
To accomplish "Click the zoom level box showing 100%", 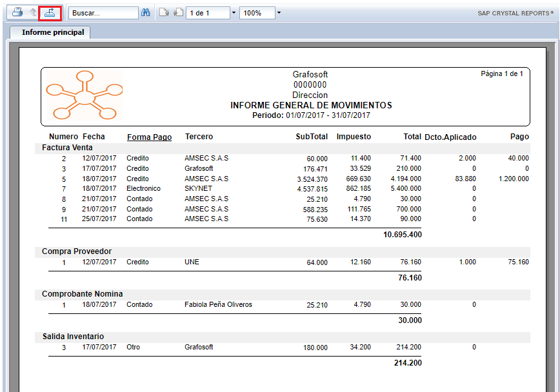I will pyautogui.click(x=256, y=12).
